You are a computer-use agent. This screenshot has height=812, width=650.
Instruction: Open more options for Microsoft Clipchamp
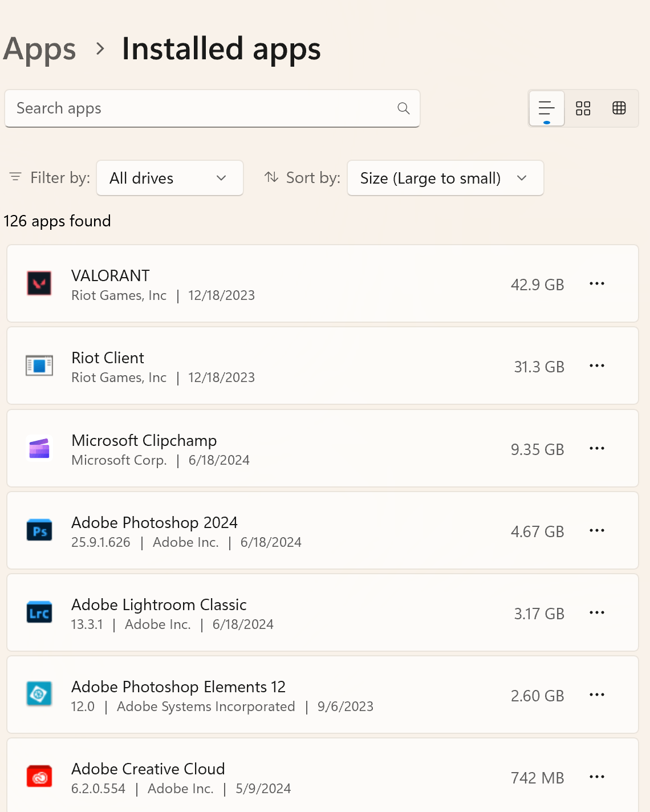coord(597,448)
